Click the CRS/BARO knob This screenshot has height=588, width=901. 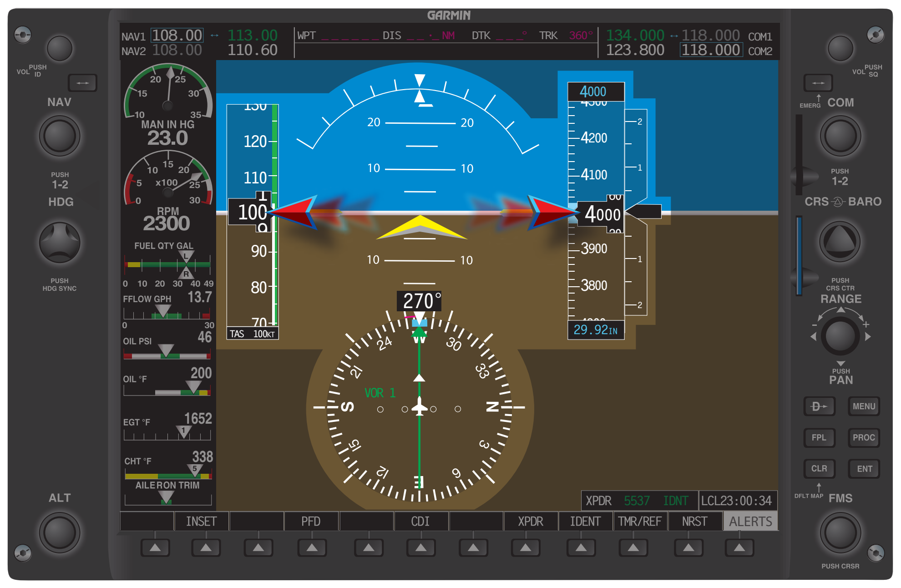point(840,242)
